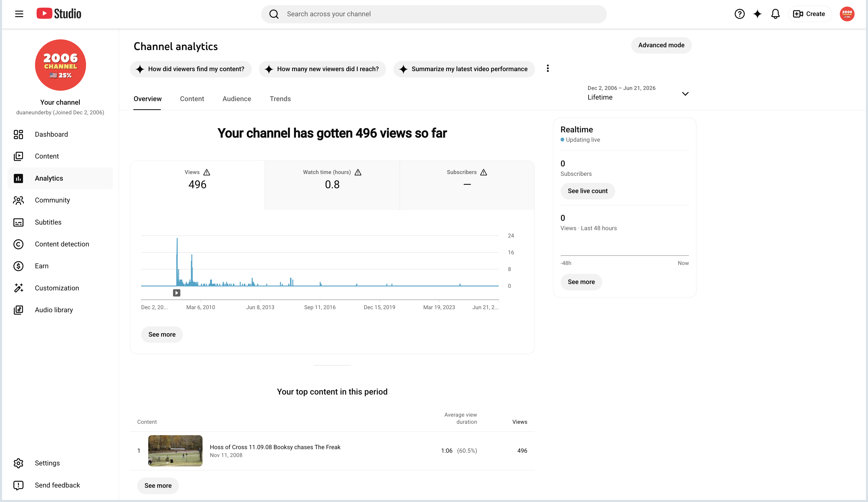Viewport: 868px width, 502px height.
Task: Select the Watch time (hours) metric card
Action: (332, 185)
